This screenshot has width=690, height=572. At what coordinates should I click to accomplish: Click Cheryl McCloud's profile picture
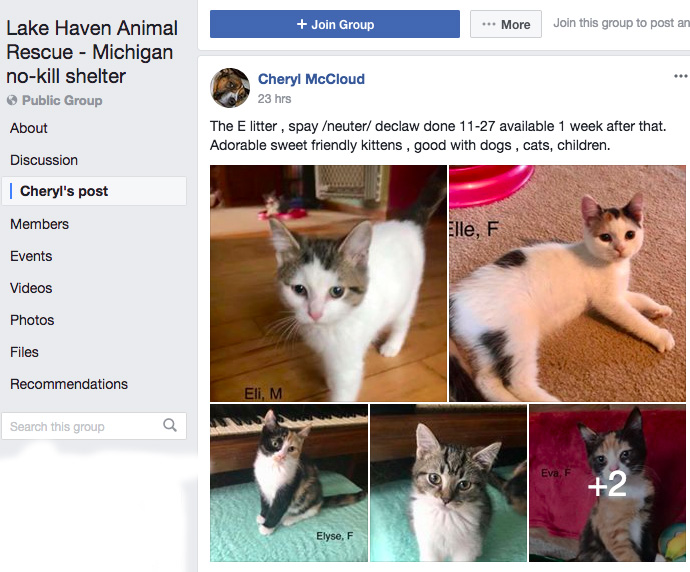tap(230, 88)
